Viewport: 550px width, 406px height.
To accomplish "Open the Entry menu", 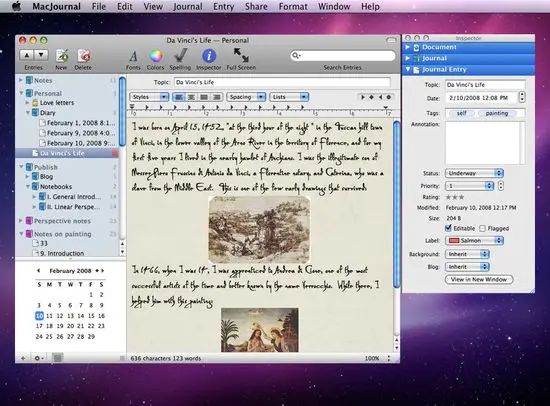I will [223, 6].
